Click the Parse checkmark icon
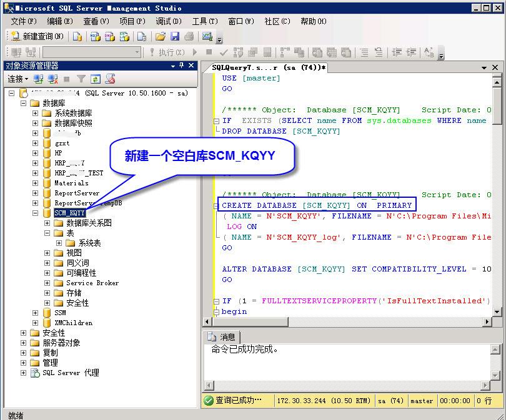Image resolution: width=506 pixels, height=420 pixels. [x=223, y=52]
